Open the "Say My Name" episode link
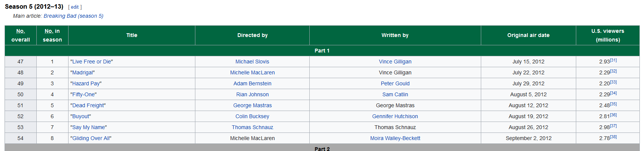644x151 pixels. (89, 127)
